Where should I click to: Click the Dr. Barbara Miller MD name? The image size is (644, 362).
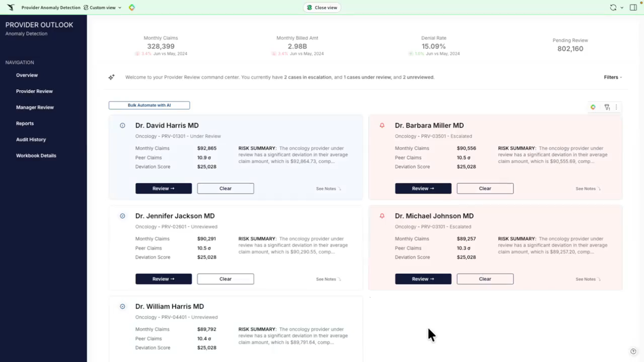429,125
